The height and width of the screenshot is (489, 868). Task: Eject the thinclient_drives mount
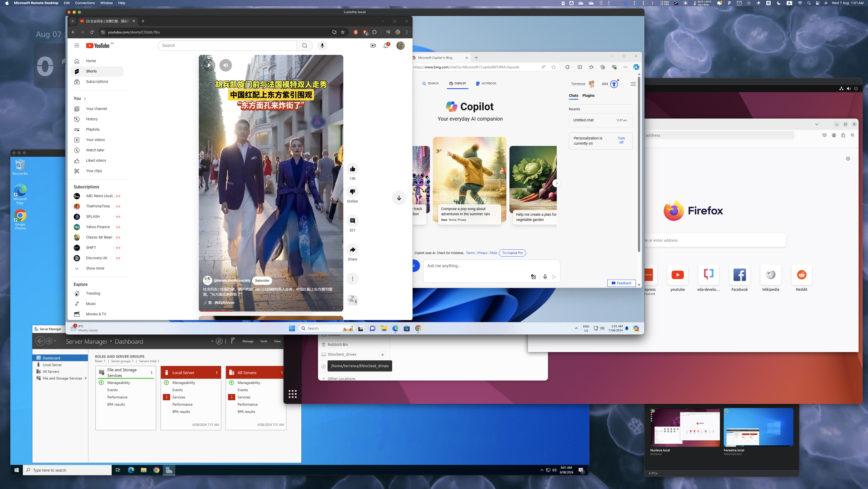tap(382, 354)
